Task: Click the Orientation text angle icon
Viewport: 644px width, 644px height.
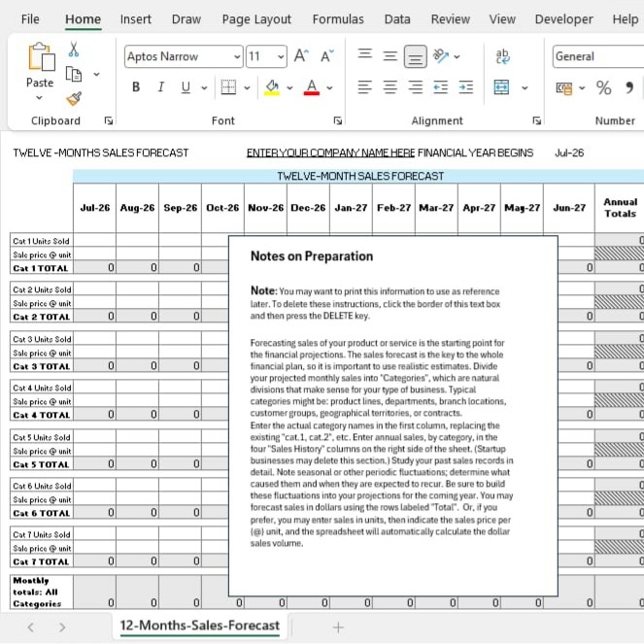Action: point(441,56)
